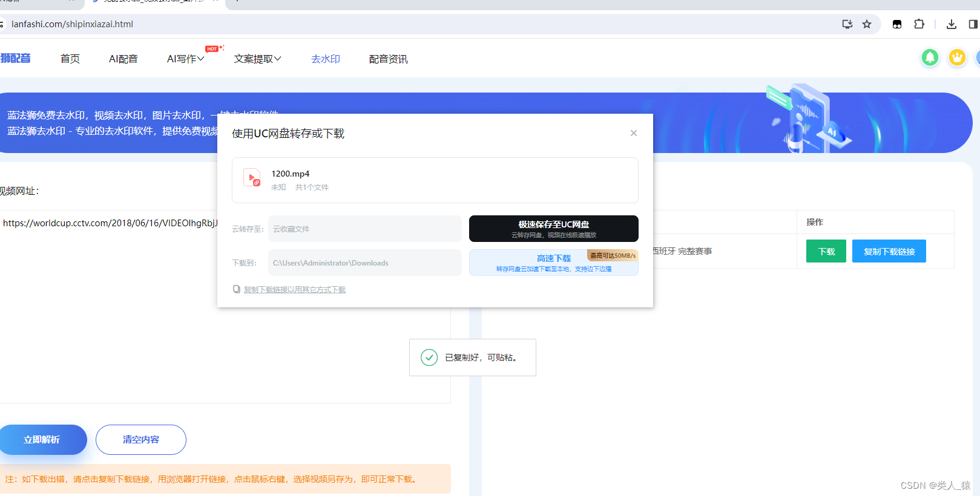The image size is (980, 496).
Task: Click the green bell notification icon
Action: point(930,58)
